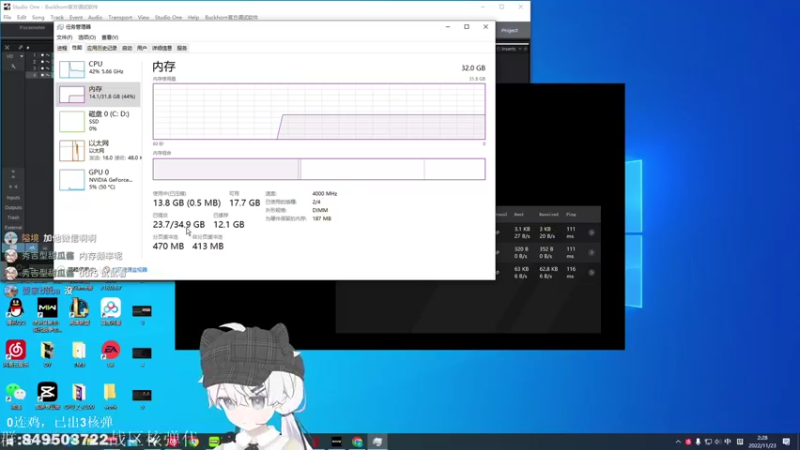
Task: Open the folder right of NetEase Music icon
Action: coord(47,354)
